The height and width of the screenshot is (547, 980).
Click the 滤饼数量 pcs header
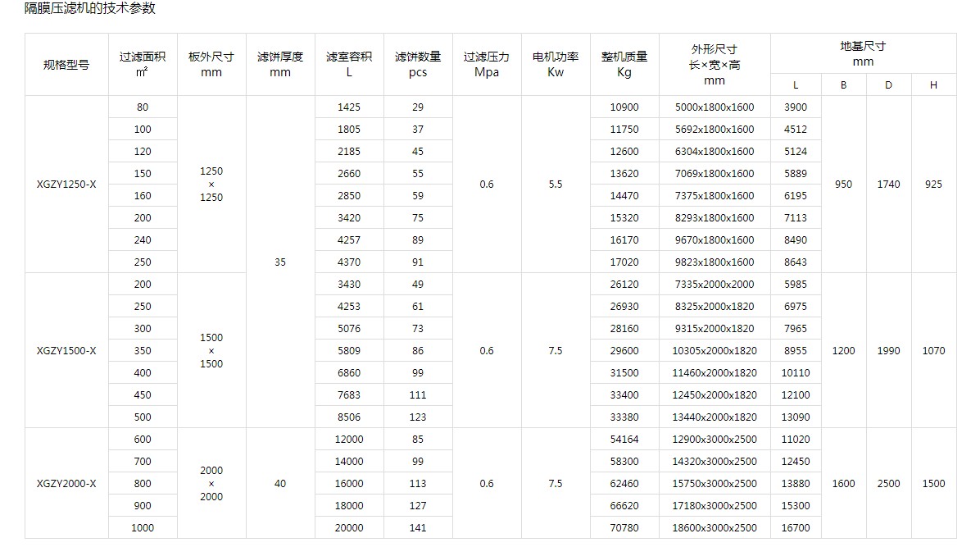point(418,64)
